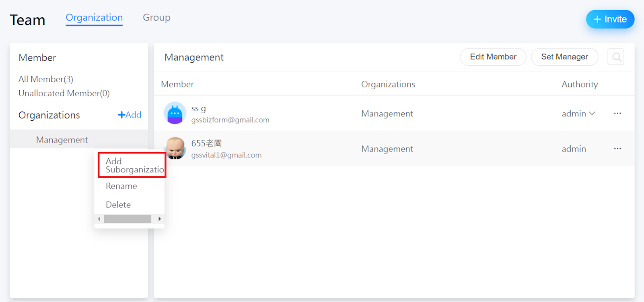Screen dimensions: 644x302
Task: Click the +Add organization link
Action: pos(130,115)
